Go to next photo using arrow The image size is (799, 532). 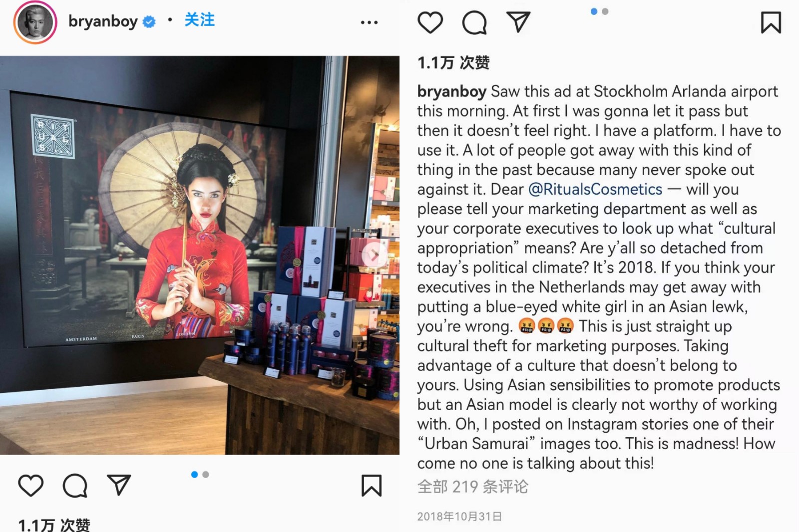click(374, 255)
